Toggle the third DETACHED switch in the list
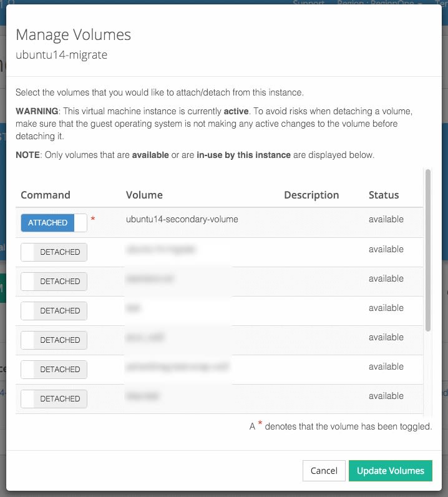448x497 pixels. (x=54, y=311)
